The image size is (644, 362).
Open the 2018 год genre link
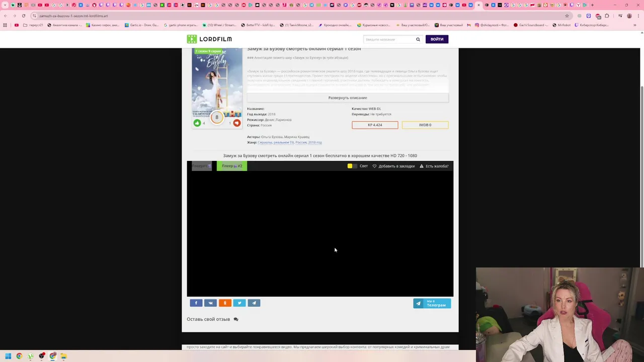[315, 142]
